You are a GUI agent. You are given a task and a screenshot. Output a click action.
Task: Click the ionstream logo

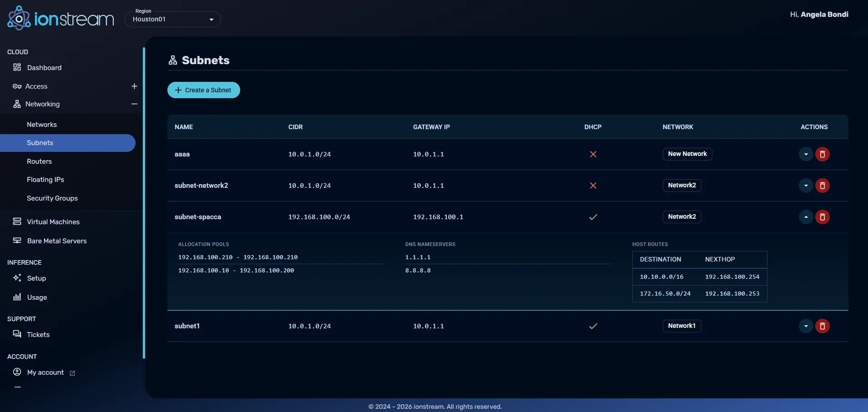[x=61, y=18]
